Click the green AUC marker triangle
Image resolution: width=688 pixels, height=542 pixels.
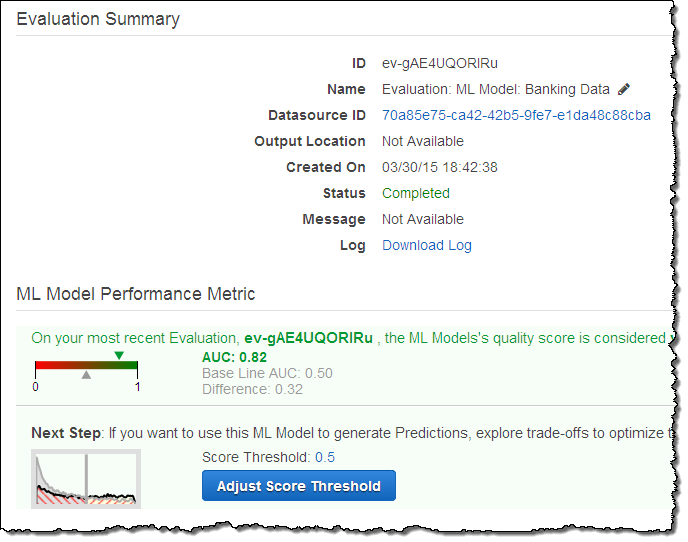click(x=119, y=356)
